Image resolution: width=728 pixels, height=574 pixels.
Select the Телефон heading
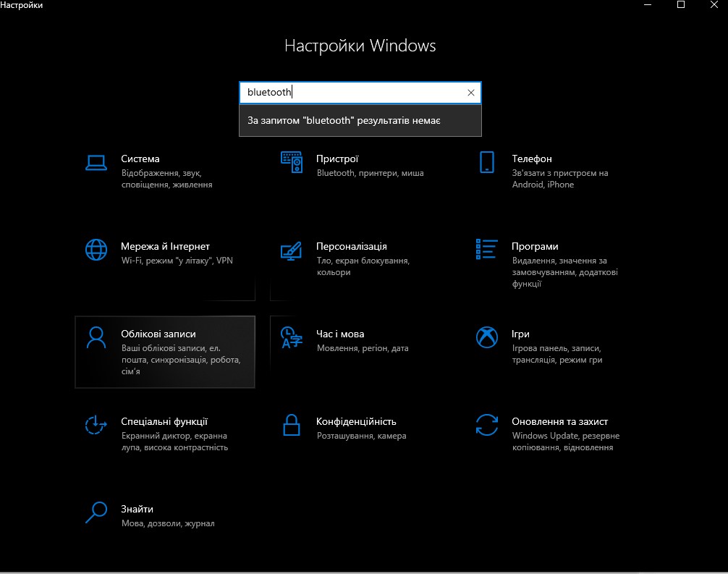click(532, 159)
